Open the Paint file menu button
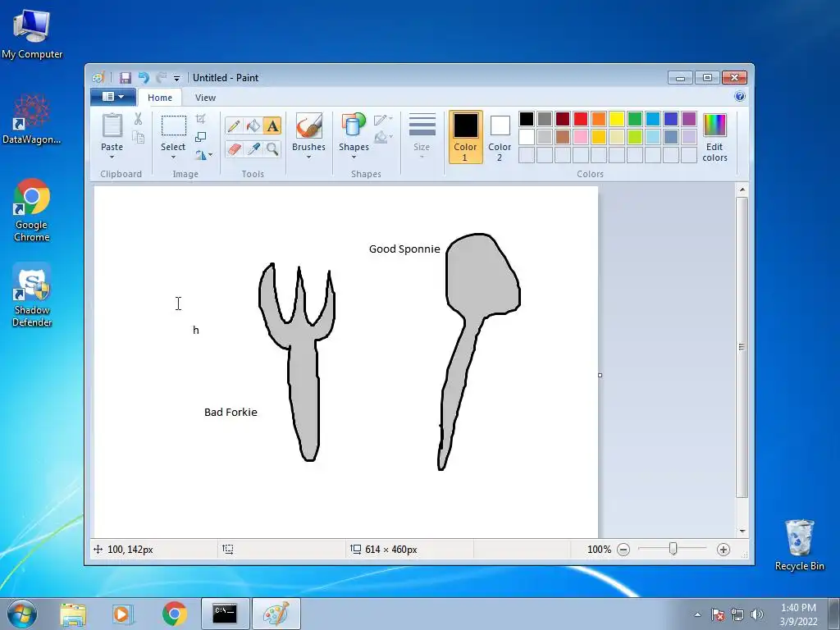 [112, 97]
